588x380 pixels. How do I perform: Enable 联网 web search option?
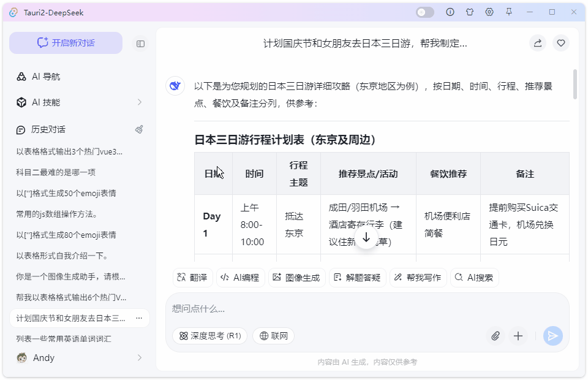click(x=273, y=336)
